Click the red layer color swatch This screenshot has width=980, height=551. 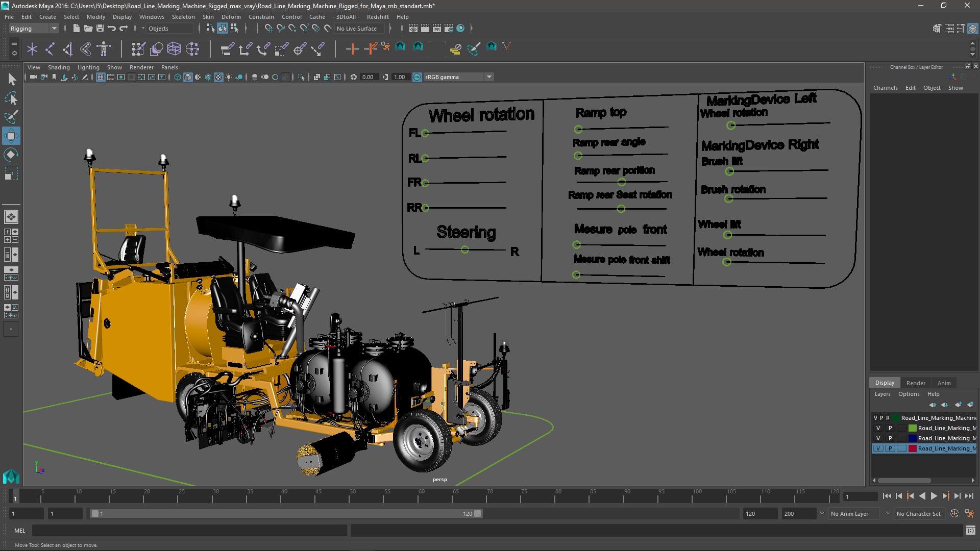[x=912, y=448]
